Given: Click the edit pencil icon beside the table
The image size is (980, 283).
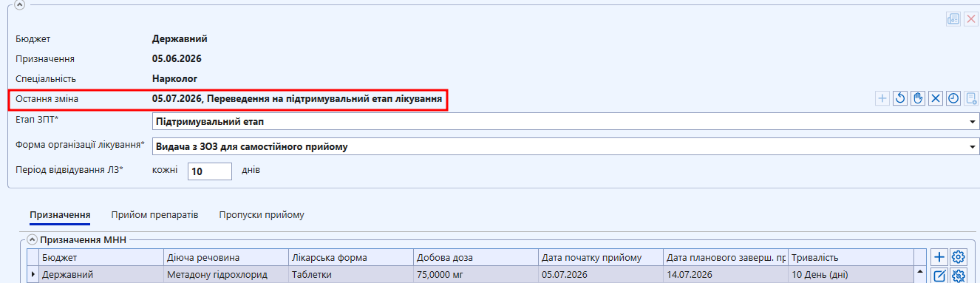Looking at the screenshot, I should click(x=939, y=276).
